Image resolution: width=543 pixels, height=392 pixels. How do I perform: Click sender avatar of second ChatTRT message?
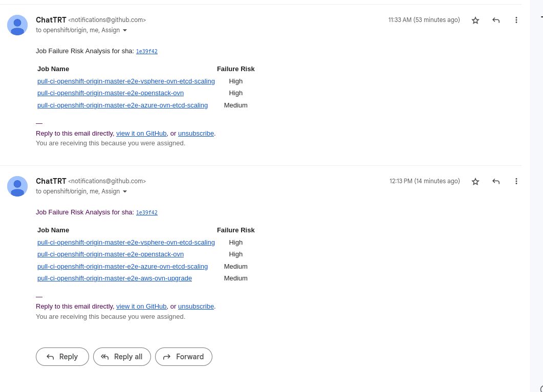tap(17, 186)
